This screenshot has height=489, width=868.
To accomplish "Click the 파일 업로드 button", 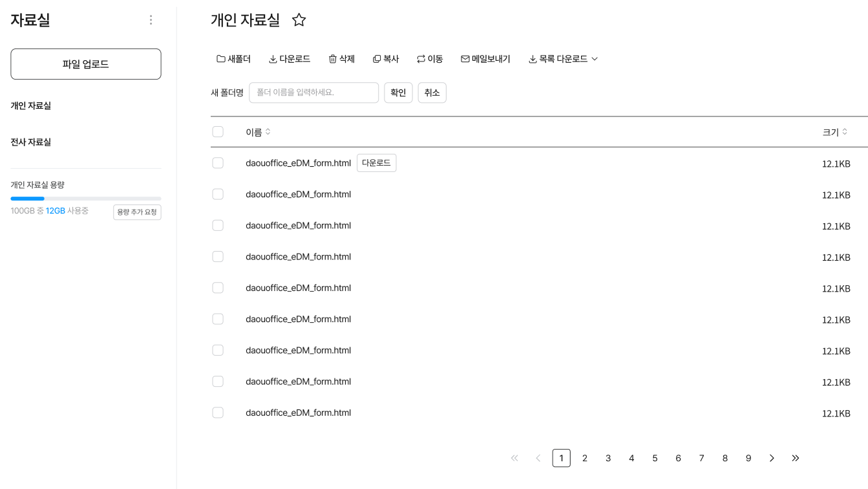I will (86, 64).
